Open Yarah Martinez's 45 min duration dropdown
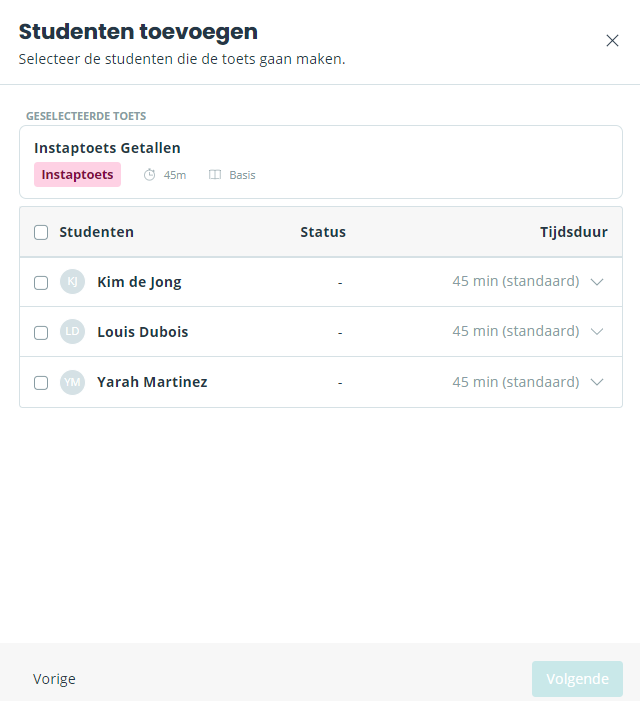Screen dimensions: 640x701 click(528, 382)
